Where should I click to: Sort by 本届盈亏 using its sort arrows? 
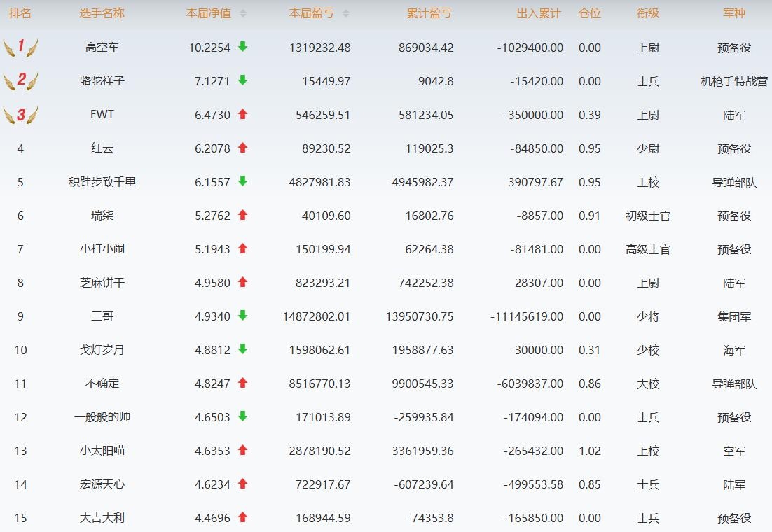346,13
